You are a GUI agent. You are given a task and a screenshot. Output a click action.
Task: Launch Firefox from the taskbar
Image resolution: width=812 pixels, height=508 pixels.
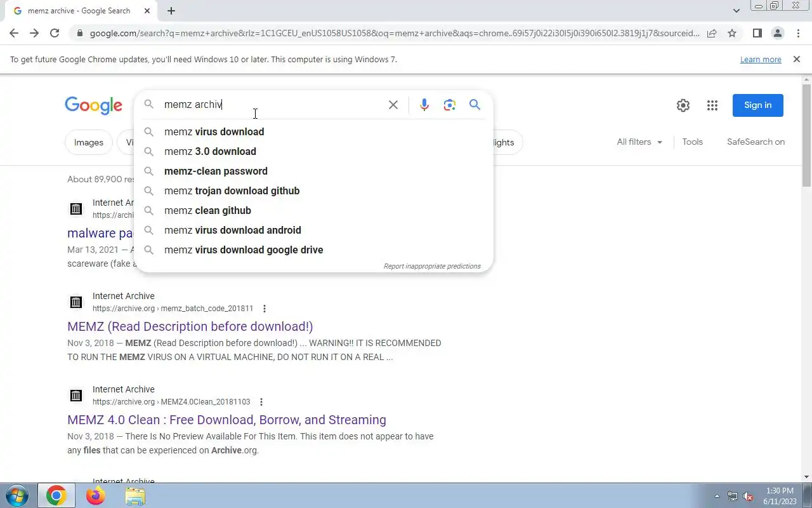point(96,495)
